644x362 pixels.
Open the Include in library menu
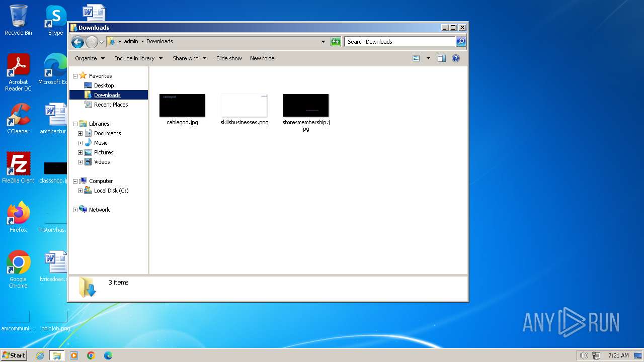point(139,58)
